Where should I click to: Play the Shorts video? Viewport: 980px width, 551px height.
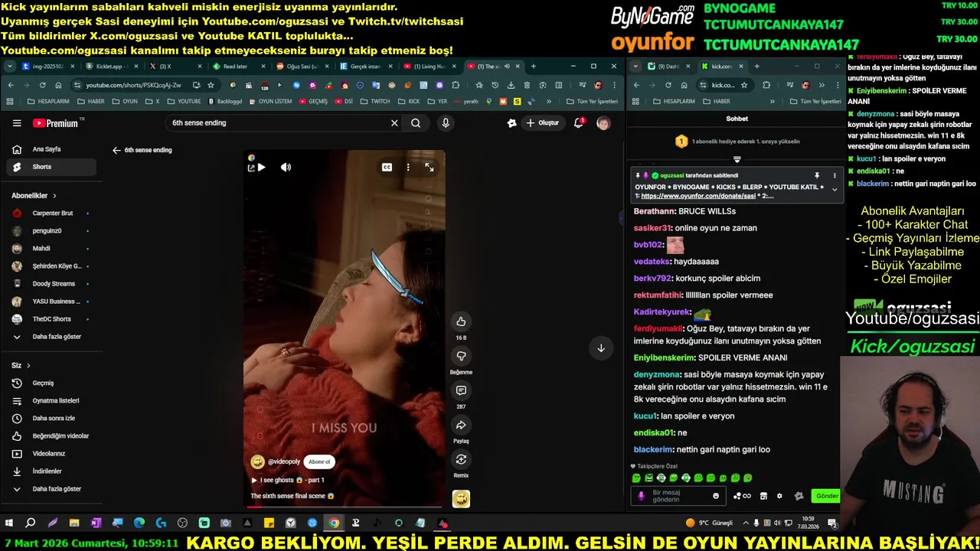[261, 167]
